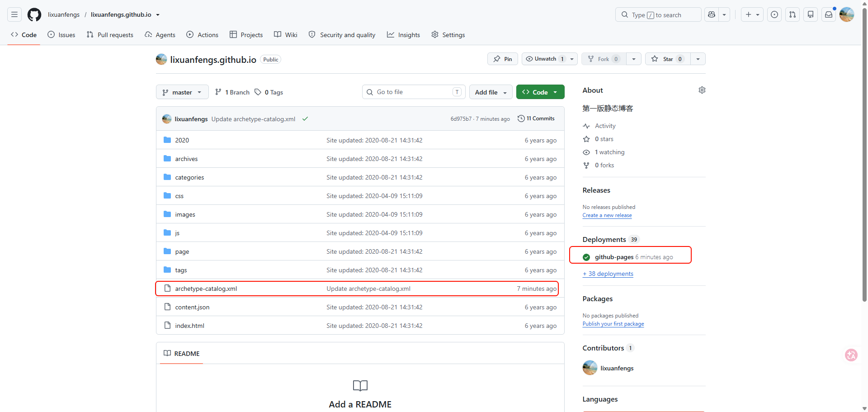
Task: Open the + 38 deployments link
Action: (x=608, y=274)
